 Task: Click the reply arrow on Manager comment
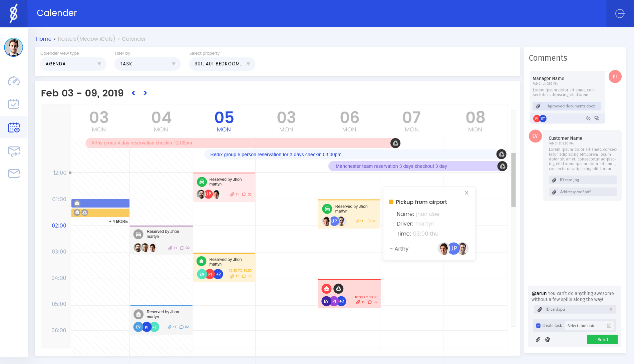point(588,118)
